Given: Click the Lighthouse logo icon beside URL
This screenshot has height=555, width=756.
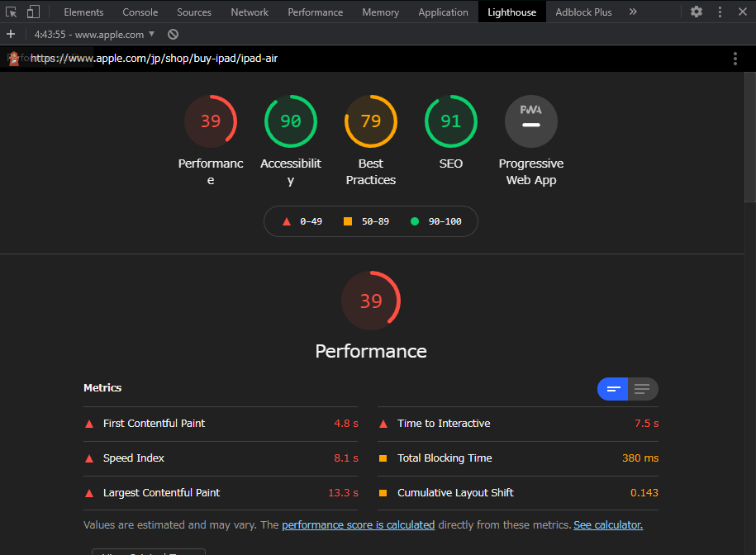Looking at the screenshot, I should tap(14, 59).
